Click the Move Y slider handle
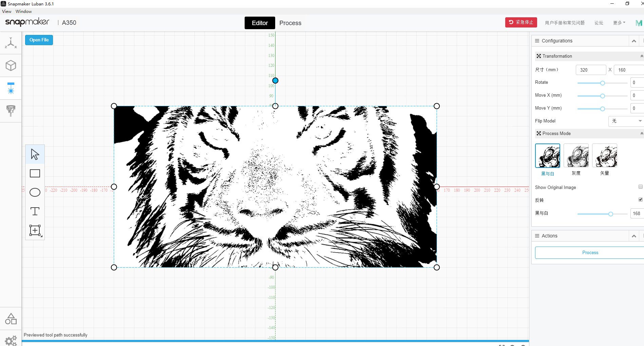The width and height of the screenshot is (644, 346). point(603,109)
